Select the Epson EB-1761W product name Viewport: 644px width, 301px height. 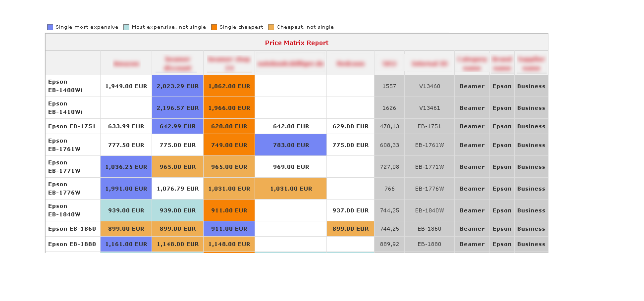coord(64,145)
